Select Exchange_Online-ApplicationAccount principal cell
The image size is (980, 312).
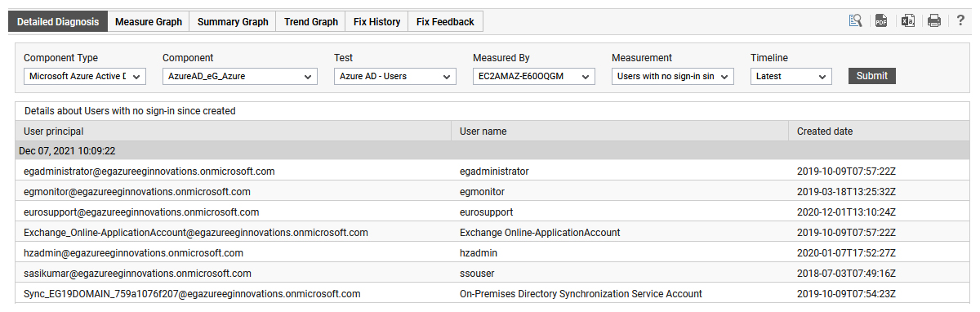196,233
